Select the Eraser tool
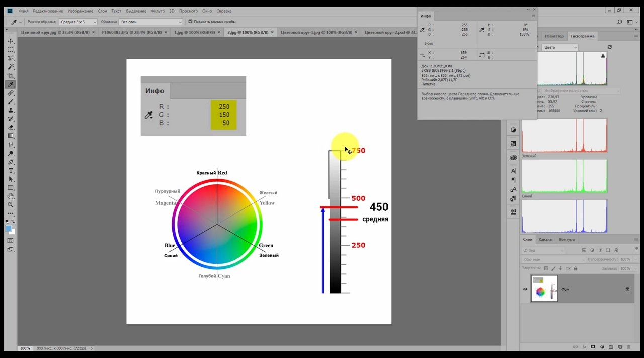This screenshot has height=358, width=644. (11, 127)
